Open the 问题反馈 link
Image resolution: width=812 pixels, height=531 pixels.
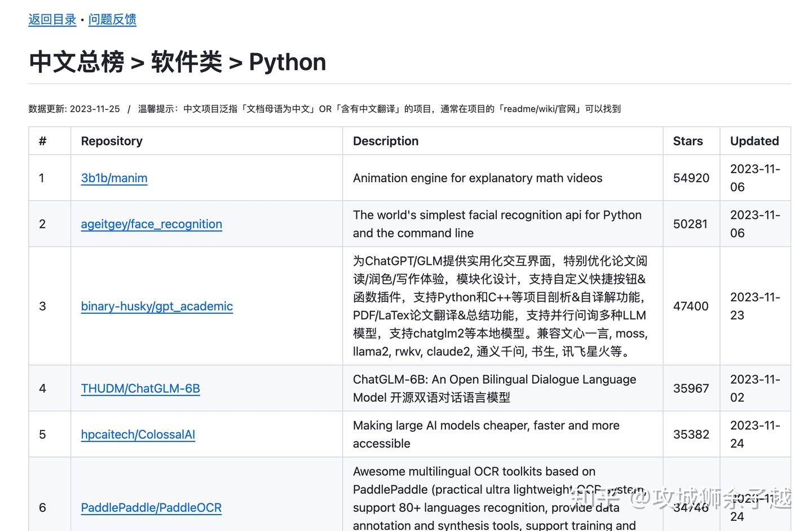(x=112, y=19)
